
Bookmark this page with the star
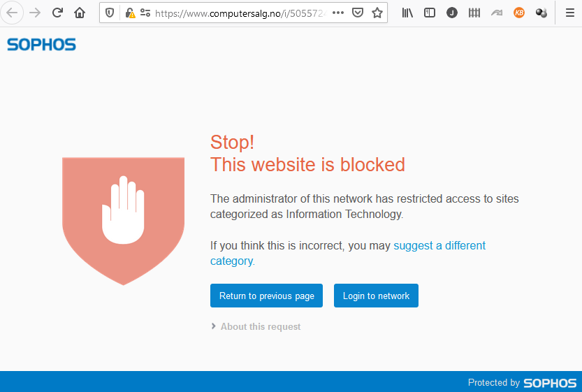tap(377, 13)
